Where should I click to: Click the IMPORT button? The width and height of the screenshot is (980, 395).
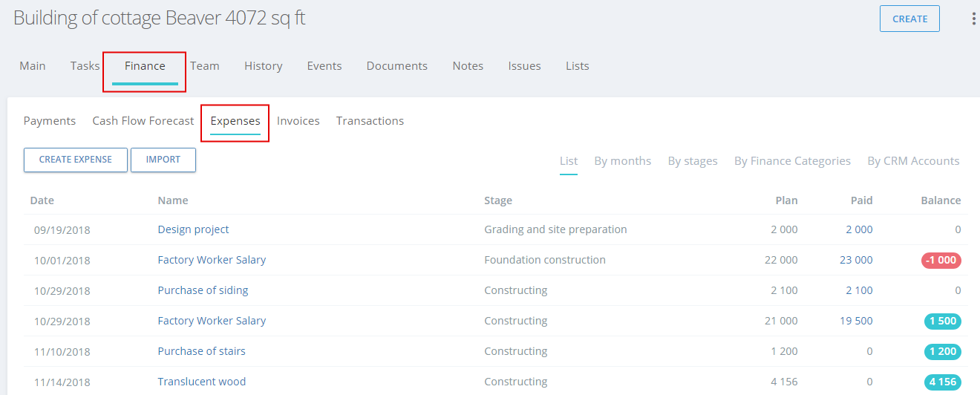click(x=163, y=160)
